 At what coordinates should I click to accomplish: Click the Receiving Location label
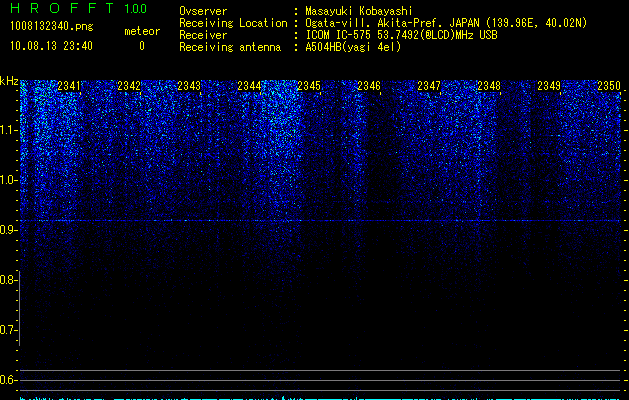coord(233,23)
